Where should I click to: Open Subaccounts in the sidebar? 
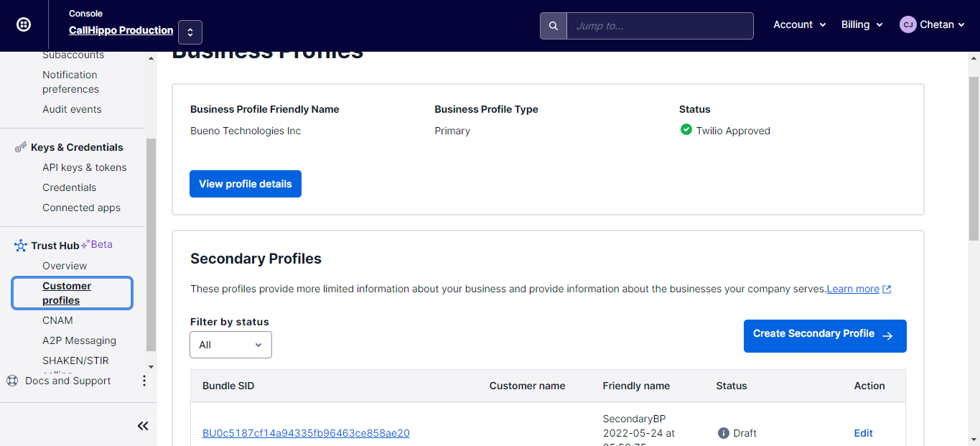73,55
